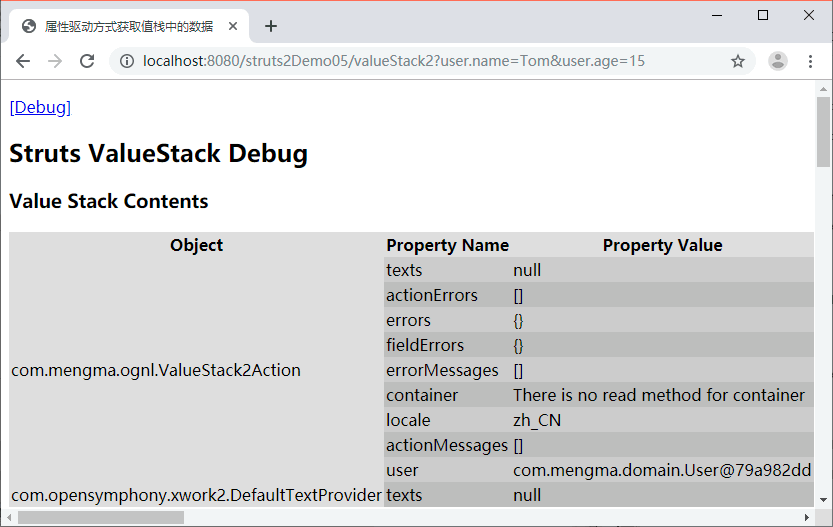Open a new tab with plus button
Viewport: 833px width, 527px height.
pyautogui.click(x=271, y=26)
